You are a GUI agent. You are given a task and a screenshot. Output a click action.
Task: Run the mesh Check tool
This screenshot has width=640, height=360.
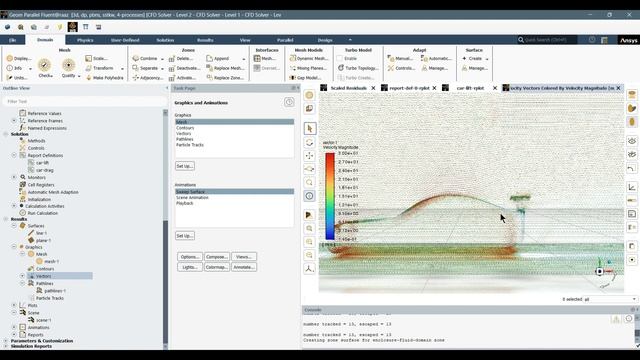(x=44, y=67)
